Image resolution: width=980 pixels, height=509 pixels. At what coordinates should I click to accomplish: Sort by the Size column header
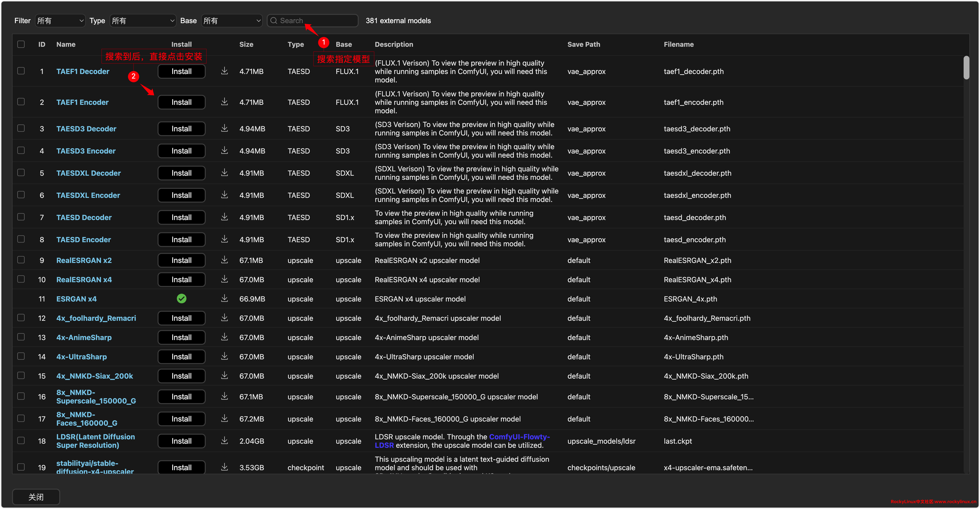246,44
